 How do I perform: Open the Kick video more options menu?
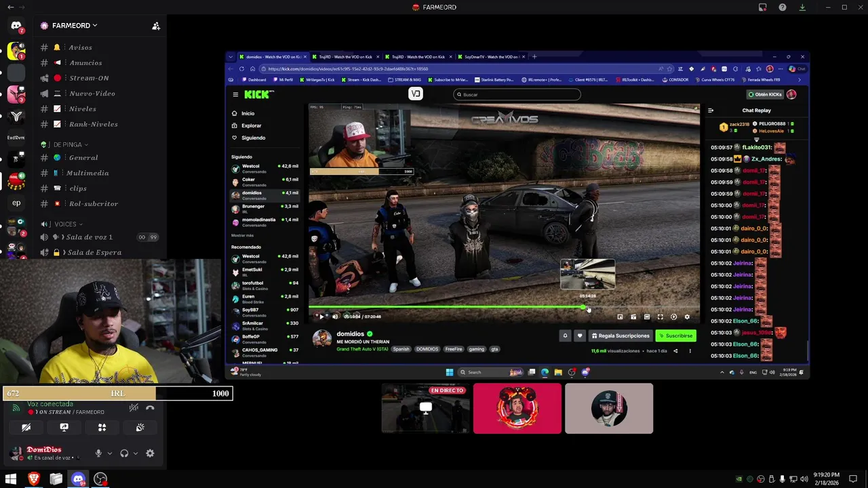point(690,351)
